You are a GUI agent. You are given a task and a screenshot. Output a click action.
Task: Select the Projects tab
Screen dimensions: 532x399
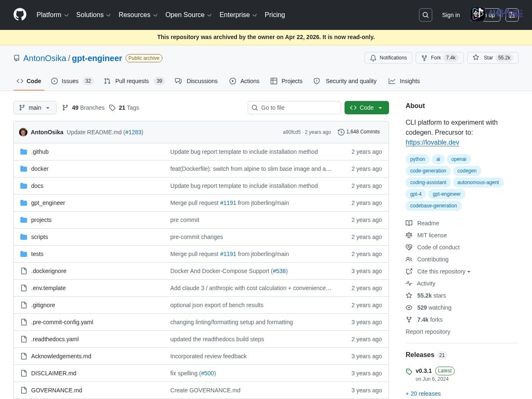[x=286, y=81]
